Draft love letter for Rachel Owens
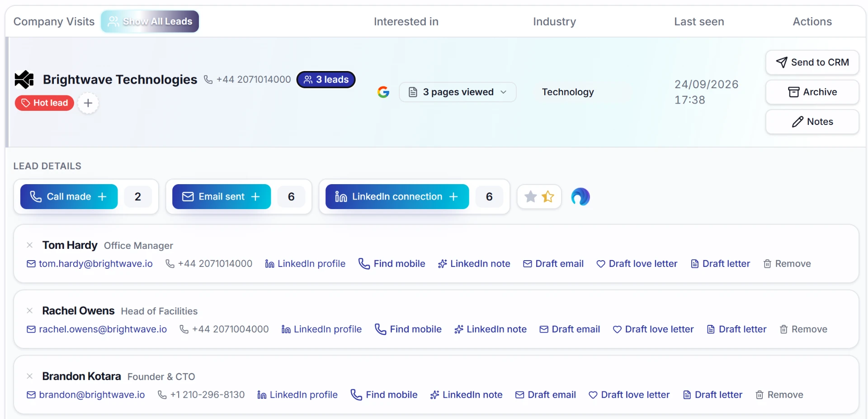The image size is (868, 419). [x=653, y=329]
